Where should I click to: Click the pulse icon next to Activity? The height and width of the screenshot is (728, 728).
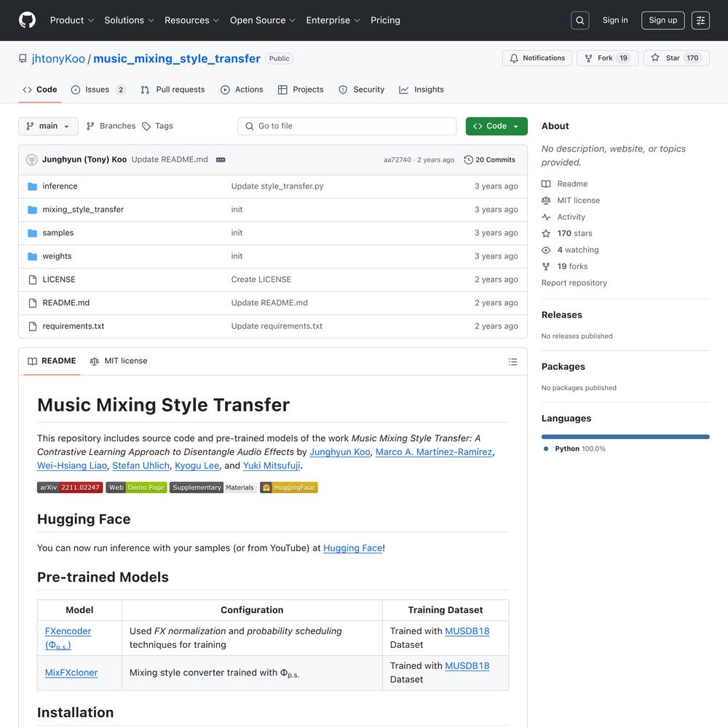(x=546, y=217)
